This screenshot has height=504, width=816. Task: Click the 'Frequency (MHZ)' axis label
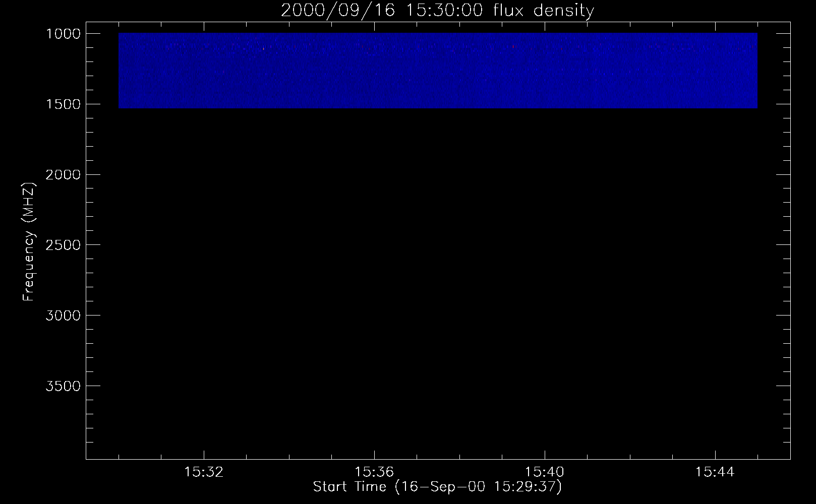[x=29, y=241]
